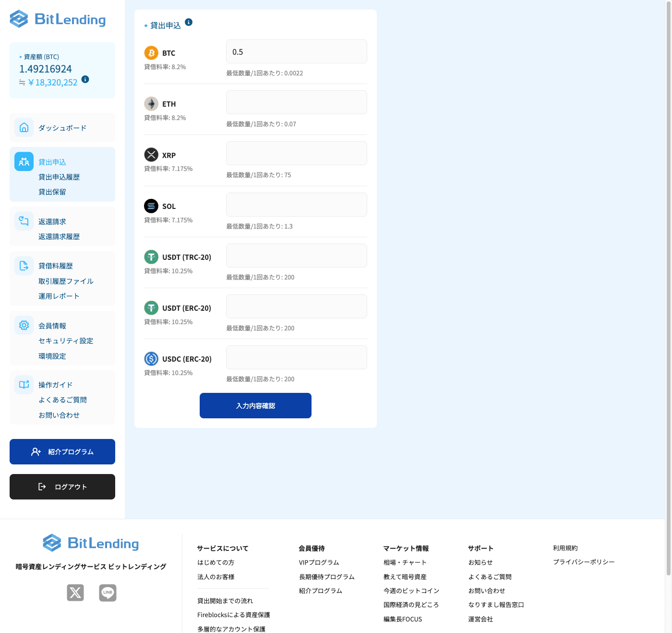Click the 貸借料履歴 file icon in sidebar
672x633 pixels.
(x=24, y=266)
